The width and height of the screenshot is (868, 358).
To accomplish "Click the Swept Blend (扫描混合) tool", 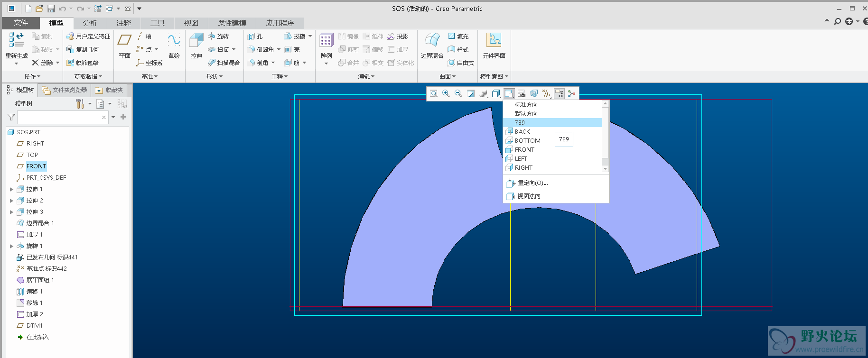I will click(x=224, y=63).
